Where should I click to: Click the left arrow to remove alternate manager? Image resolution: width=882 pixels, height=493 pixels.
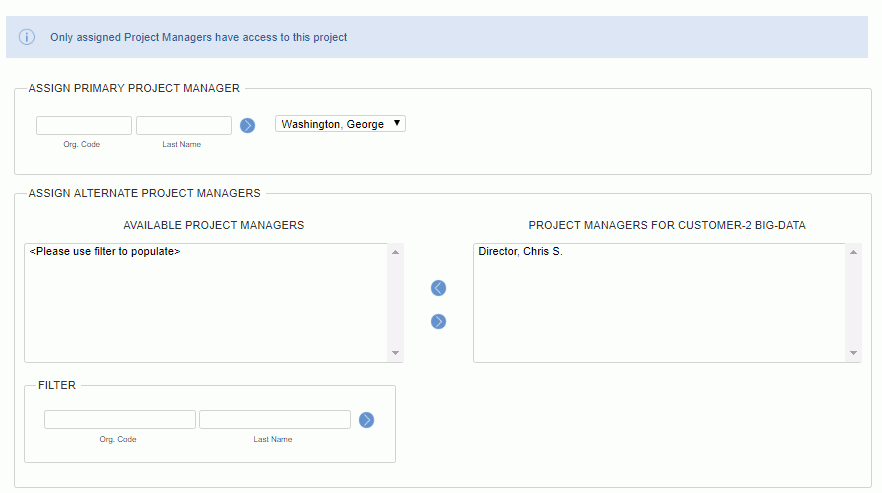438,288
